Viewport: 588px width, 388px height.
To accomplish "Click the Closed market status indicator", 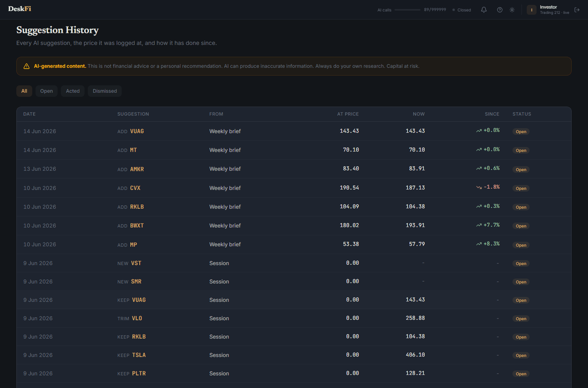I will tap(462, 10).
